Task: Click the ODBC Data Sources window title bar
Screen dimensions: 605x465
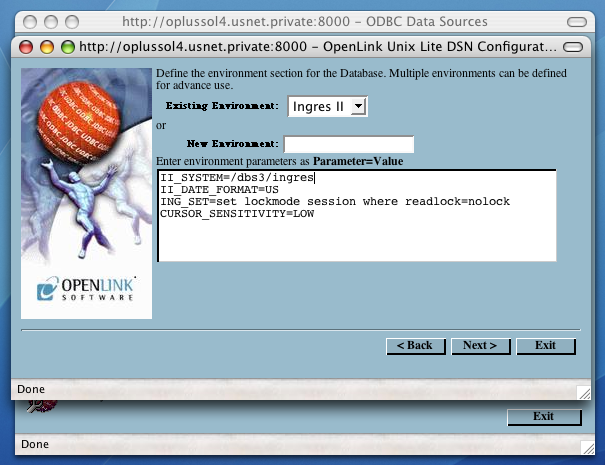Action: pos(300,19)
